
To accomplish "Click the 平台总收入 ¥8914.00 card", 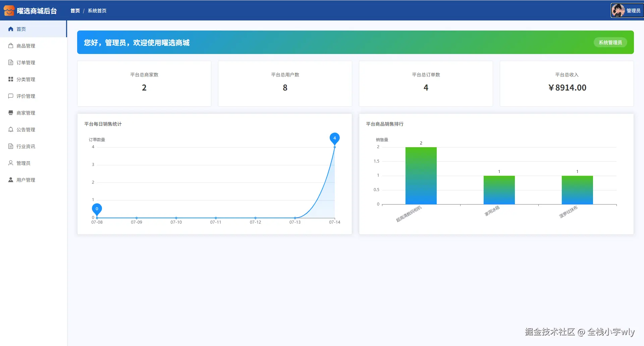I will point(567,83).
